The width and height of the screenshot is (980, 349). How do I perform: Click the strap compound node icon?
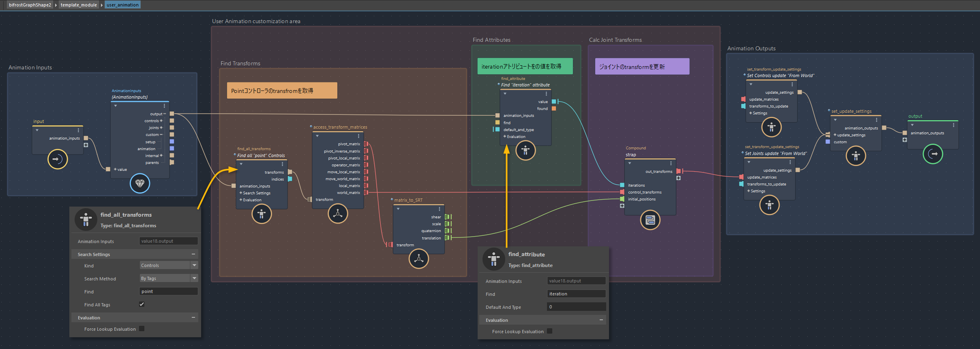650,220
